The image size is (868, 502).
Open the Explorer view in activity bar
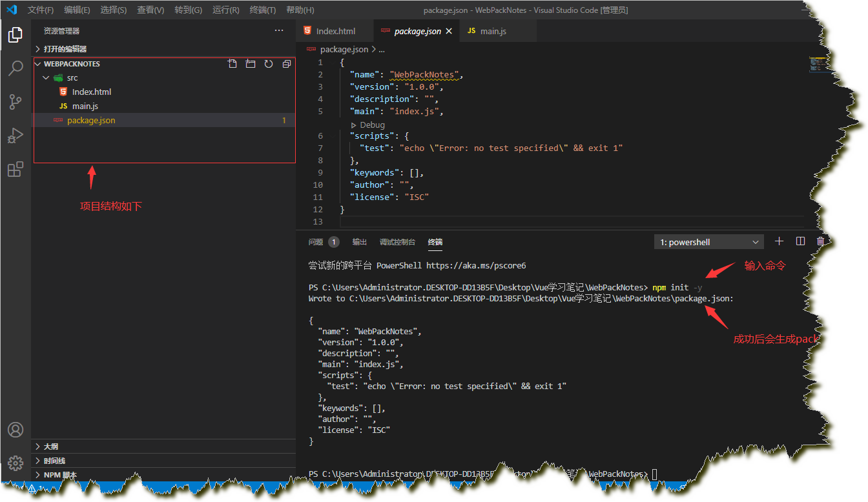15,35
